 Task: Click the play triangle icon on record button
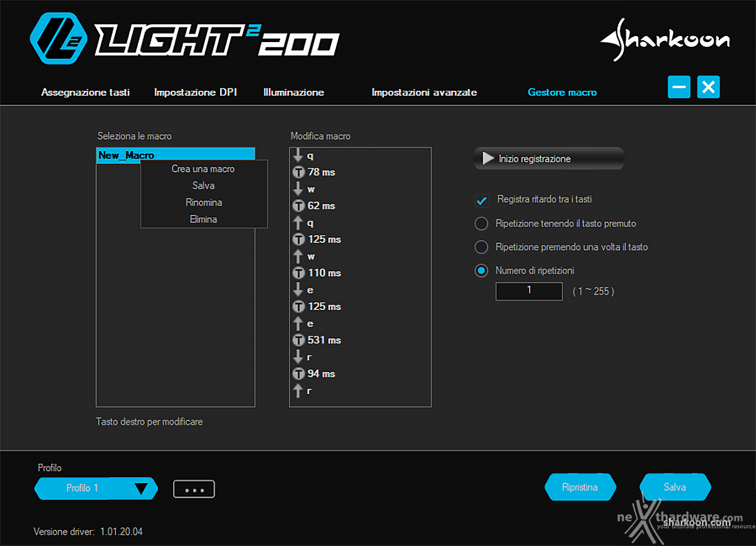point(488,158)
